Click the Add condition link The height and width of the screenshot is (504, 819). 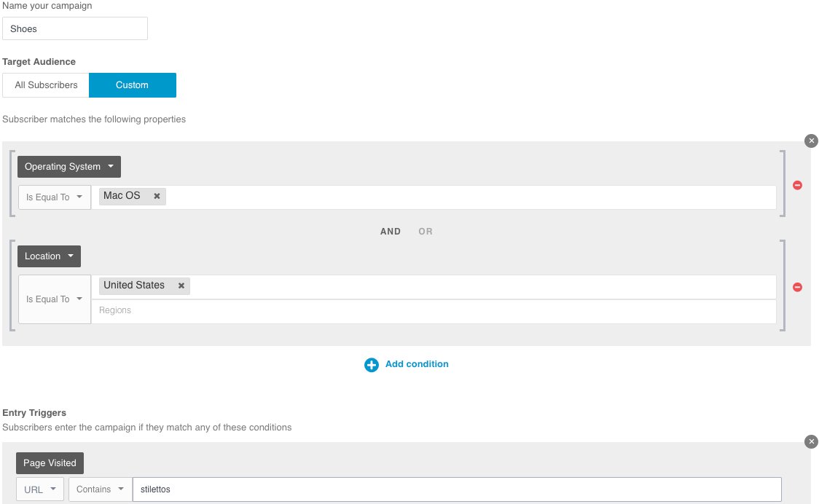click(x=417, y=364)
